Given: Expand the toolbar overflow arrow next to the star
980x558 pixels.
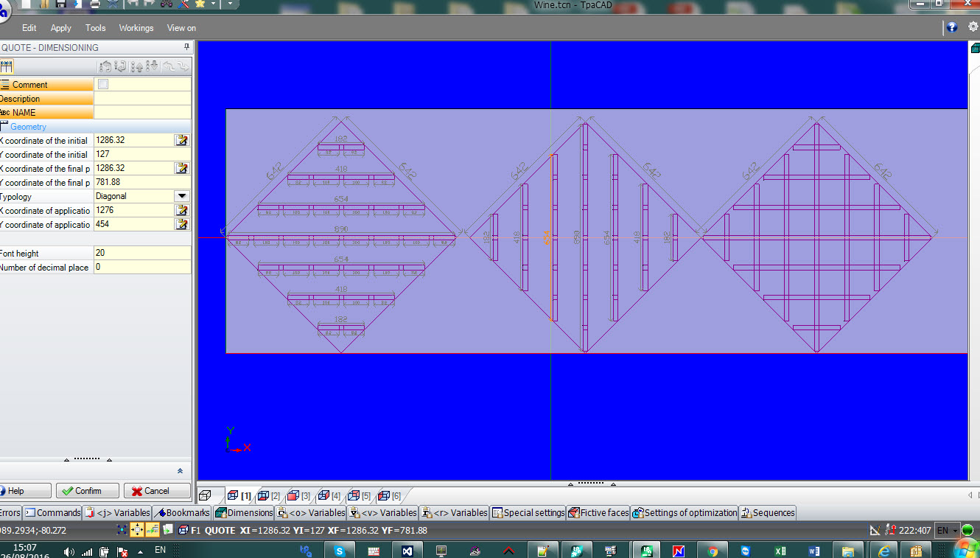Looking at the screenshot, I should (214, 4).
